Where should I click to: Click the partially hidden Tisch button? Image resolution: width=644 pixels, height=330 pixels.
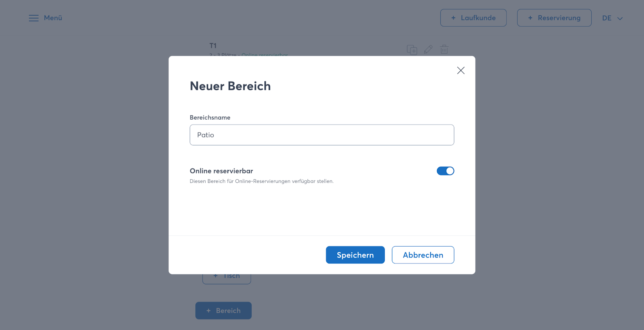[227, 278]
